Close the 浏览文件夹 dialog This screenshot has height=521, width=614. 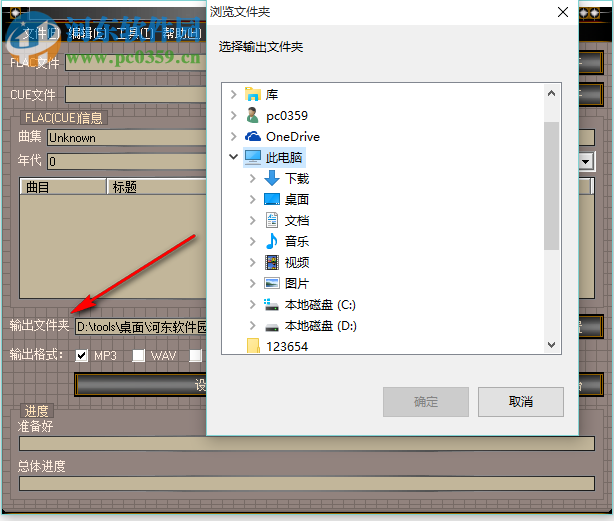563,12
